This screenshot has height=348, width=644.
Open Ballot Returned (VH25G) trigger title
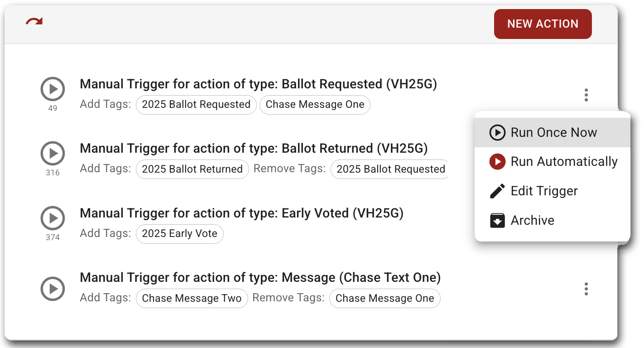pos(254,149)
